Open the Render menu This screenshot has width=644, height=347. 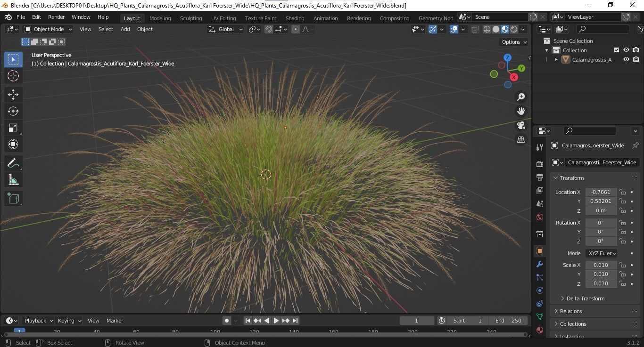56,17
